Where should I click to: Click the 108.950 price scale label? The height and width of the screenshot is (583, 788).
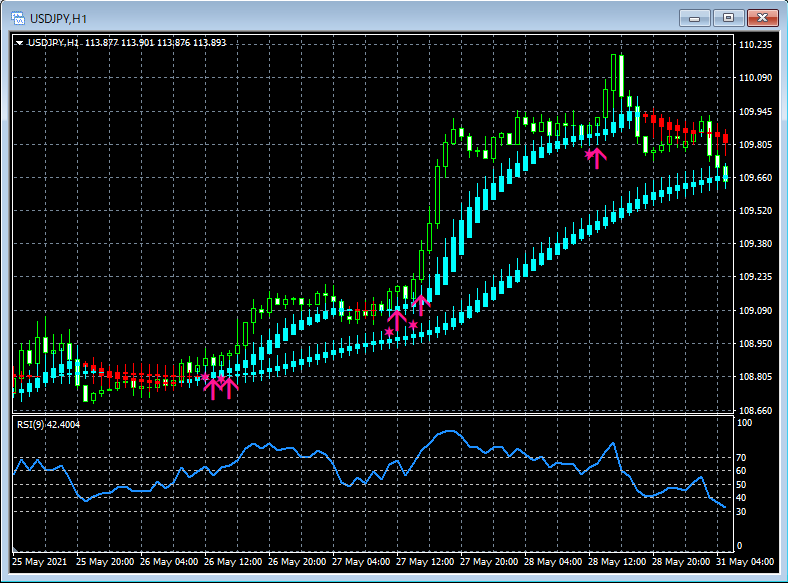coord(755,344)
